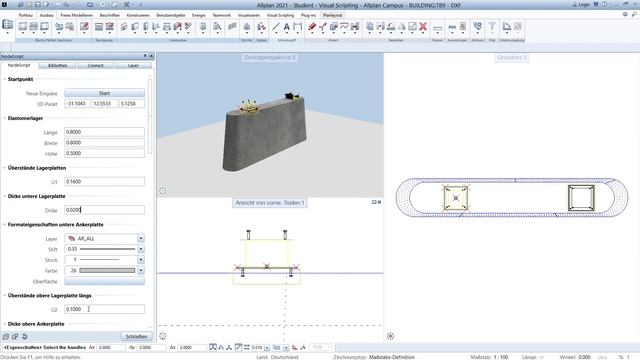The height and width of the screenshot is (360, 640).
Task: Click the filter funnel icon
Action: click(x=492, y=27)
